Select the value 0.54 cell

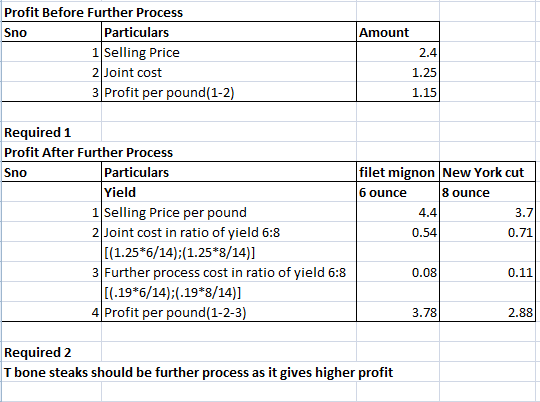pos(398,232)
